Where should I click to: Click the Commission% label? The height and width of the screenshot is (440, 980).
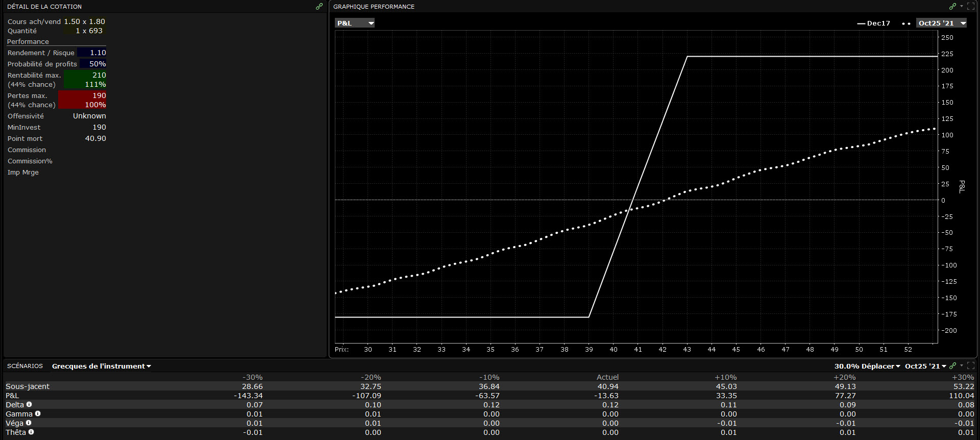point(30,161)
